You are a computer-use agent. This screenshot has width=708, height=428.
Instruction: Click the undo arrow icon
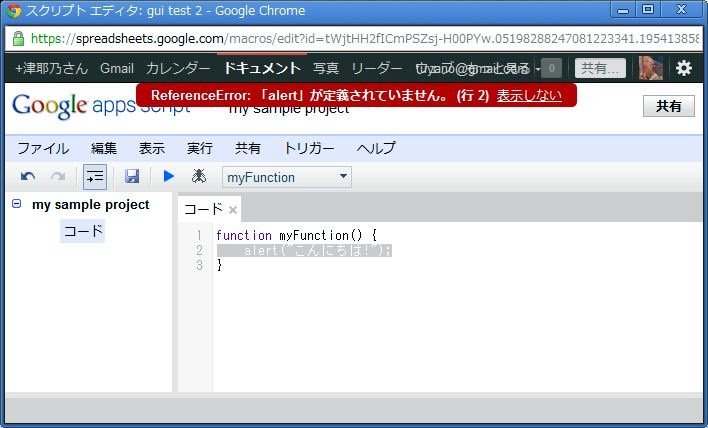coord(28,177)
